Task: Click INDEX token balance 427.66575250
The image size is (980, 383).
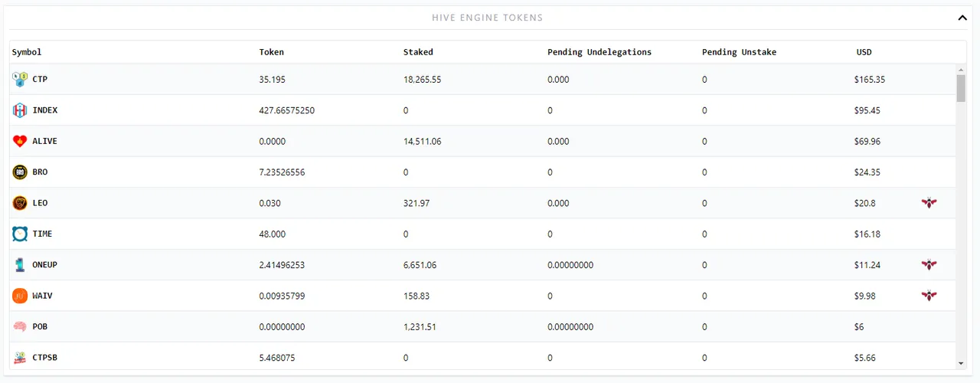Action: [x=287, y=110]
